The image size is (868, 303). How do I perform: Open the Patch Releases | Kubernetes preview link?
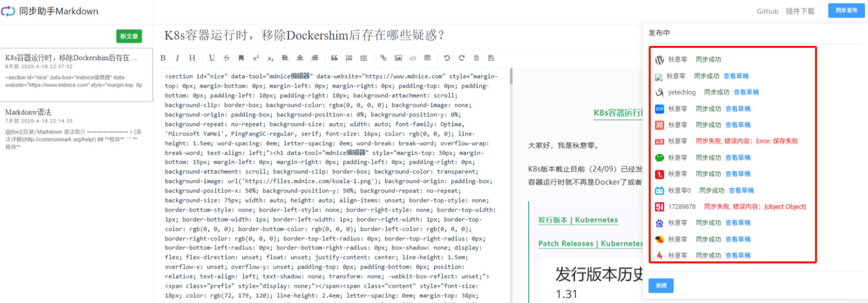coord(590,244)
